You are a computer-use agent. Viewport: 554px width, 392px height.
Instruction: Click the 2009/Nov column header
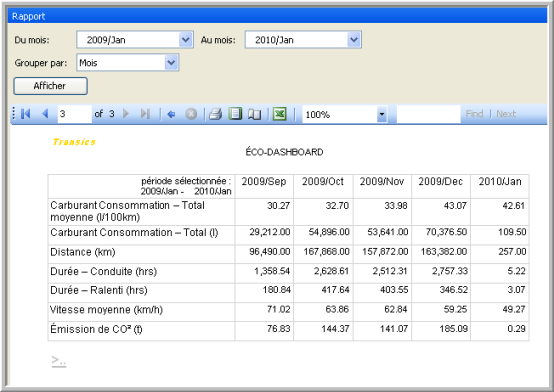pos(382,182)
